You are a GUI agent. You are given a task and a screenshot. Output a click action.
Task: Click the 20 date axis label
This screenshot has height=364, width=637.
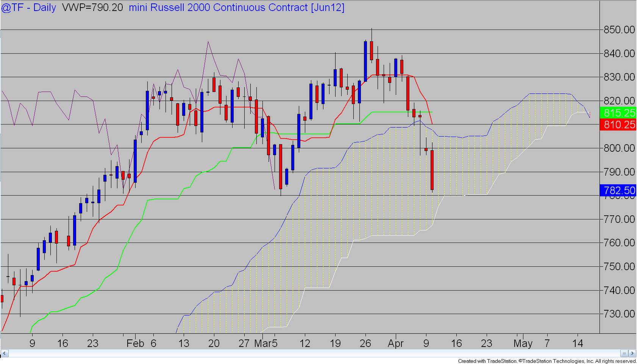[x=214, y=344]
